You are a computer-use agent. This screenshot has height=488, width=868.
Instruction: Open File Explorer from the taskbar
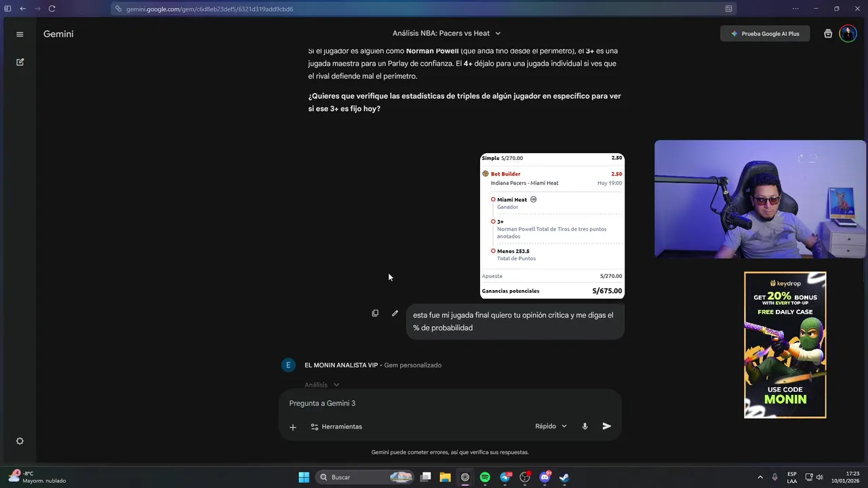[446, 477]
